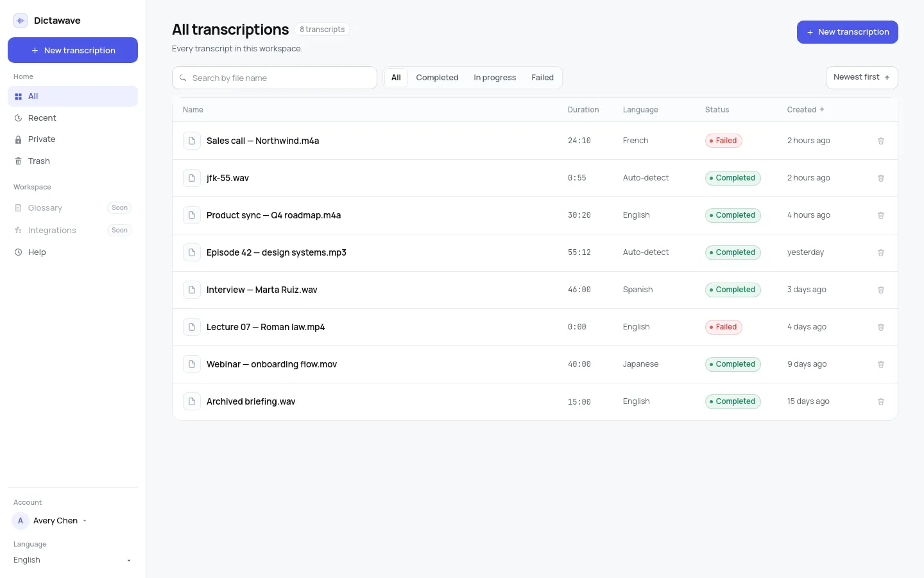Click the search magnifier icon
The image size is (924, 578).
click(183, 78)
